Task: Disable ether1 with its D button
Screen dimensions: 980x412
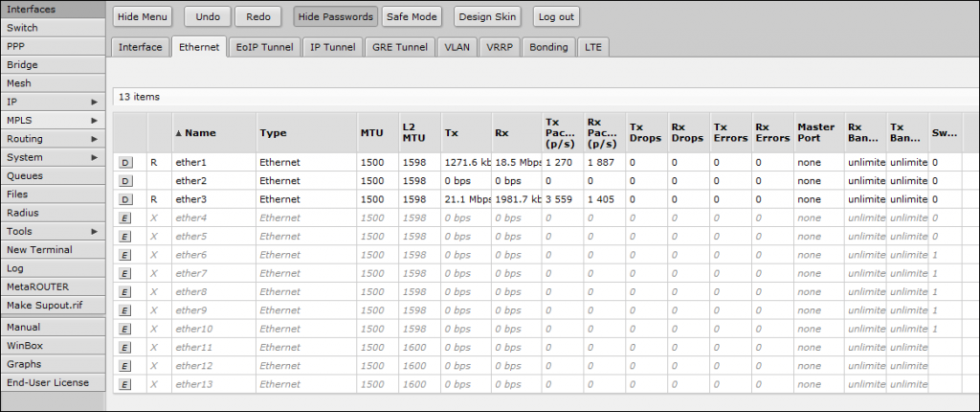Action: tap(125, 162)
